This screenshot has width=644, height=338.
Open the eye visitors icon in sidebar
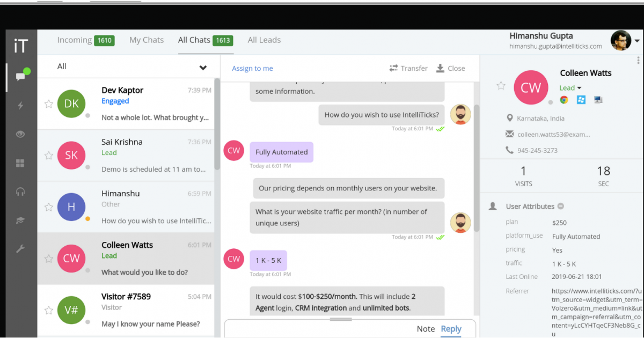[20, 134]
